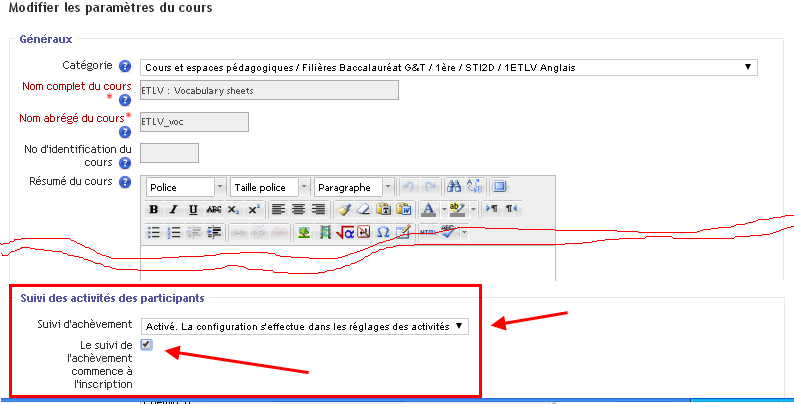
Task: Open the Taille police dropdown
Action: pyautogui.click(x=270, y=187)
